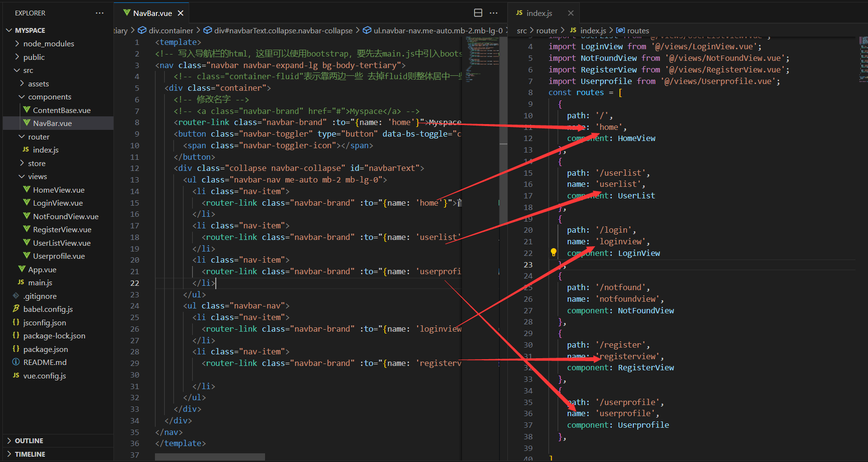Viewport: 868px width, 462px height.
Task: Click the lightbulb quick-fix icon on line 22
Action: pyautogui.click(x=554, y=252)
